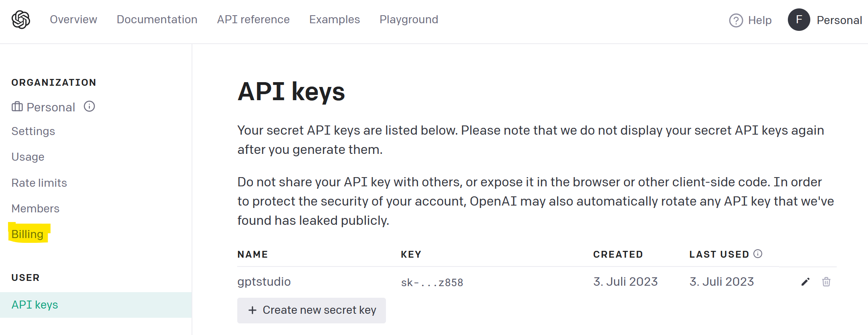Viewport: 868px width, 335px height.
Task: Click the info icon beside Personal organization
Action: (89, 107)
